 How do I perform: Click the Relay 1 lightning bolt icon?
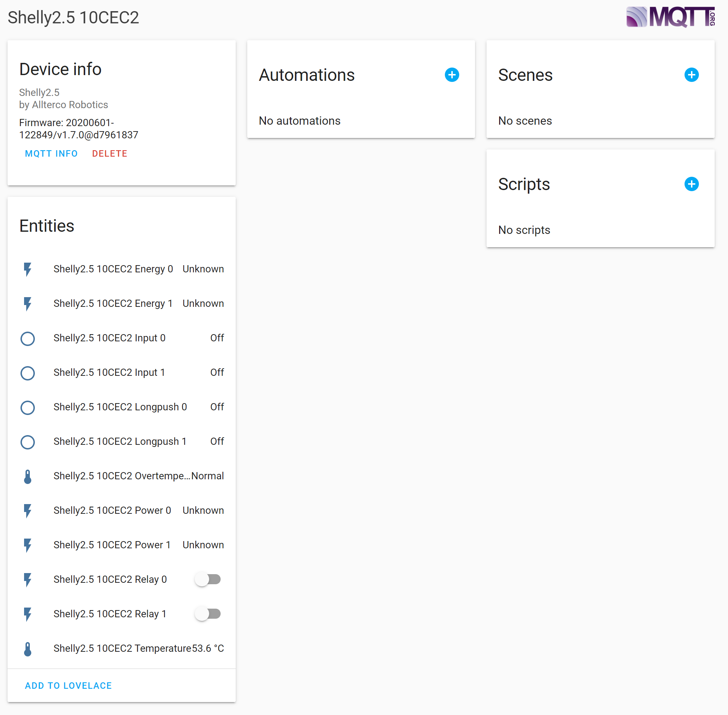27,614
